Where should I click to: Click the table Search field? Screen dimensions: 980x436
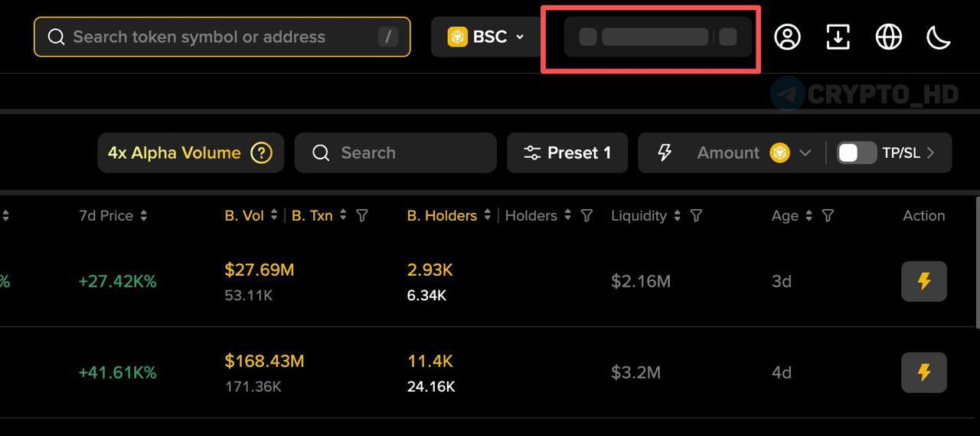click(396, 152)
